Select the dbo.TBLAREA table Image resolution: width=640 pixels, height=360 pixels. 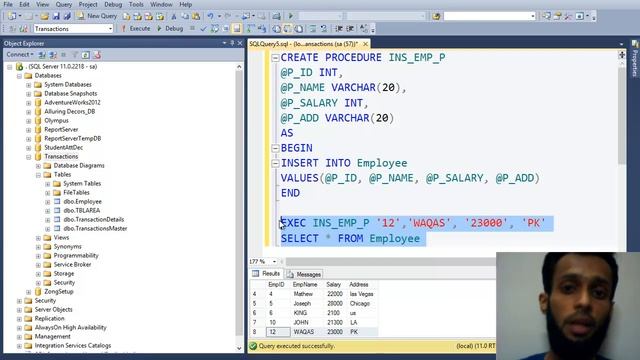tap(81, 211)
